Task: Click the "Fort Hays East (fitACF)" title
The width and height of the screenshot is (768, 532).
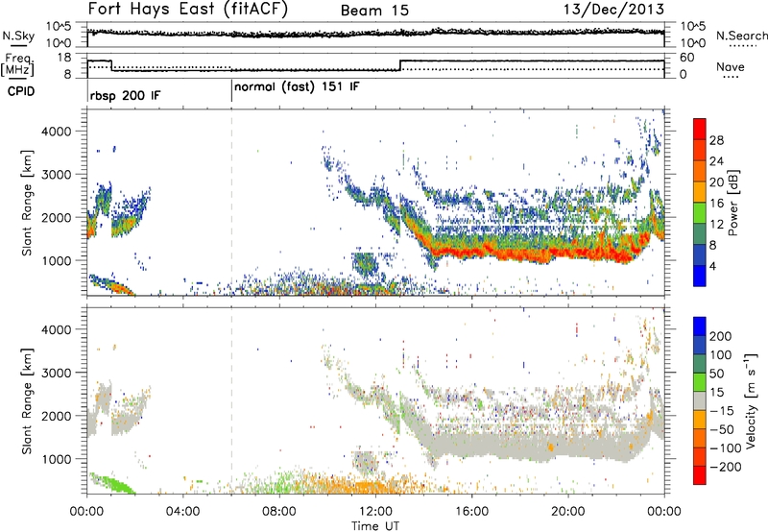Action: click(187, 10)
